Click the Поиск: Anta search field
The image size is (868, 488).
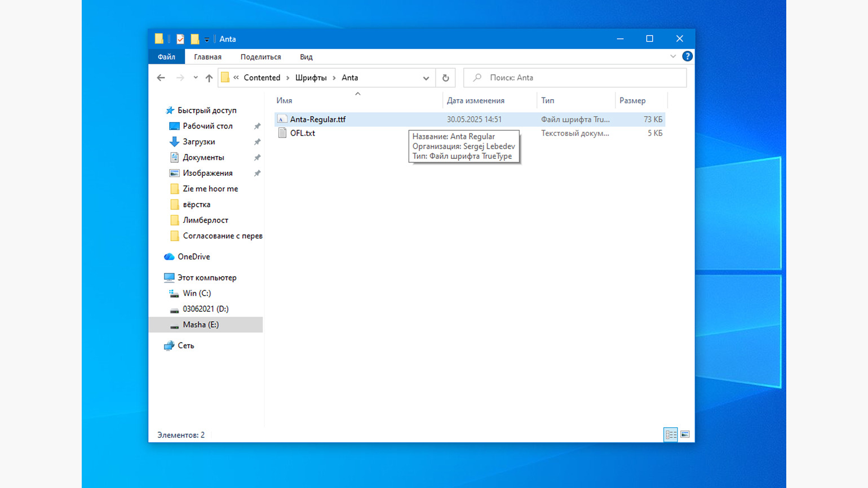[x=581, y=78]
